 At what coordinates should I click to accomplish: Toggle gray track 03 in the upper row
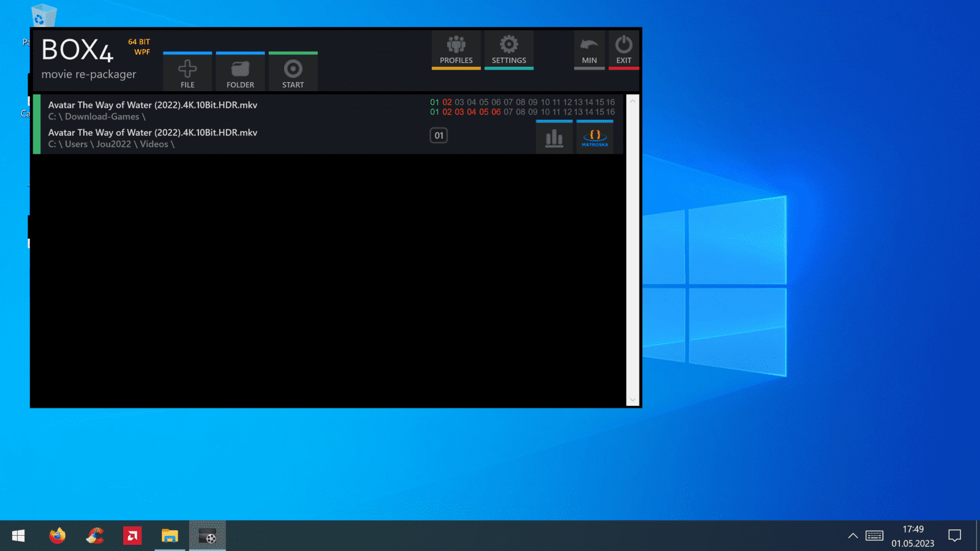pyautogui.click(x=459, y=102)
